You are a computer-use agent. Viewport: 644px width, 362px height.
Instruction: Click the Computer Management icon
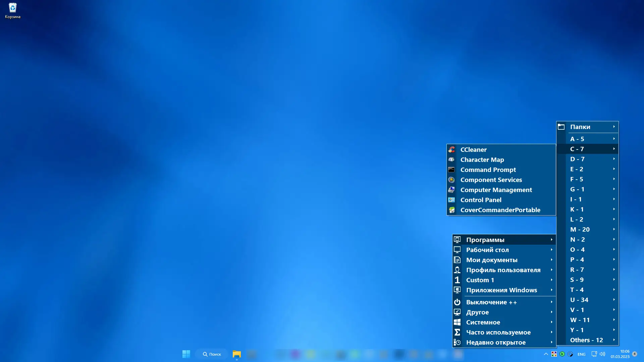(452, 190)
